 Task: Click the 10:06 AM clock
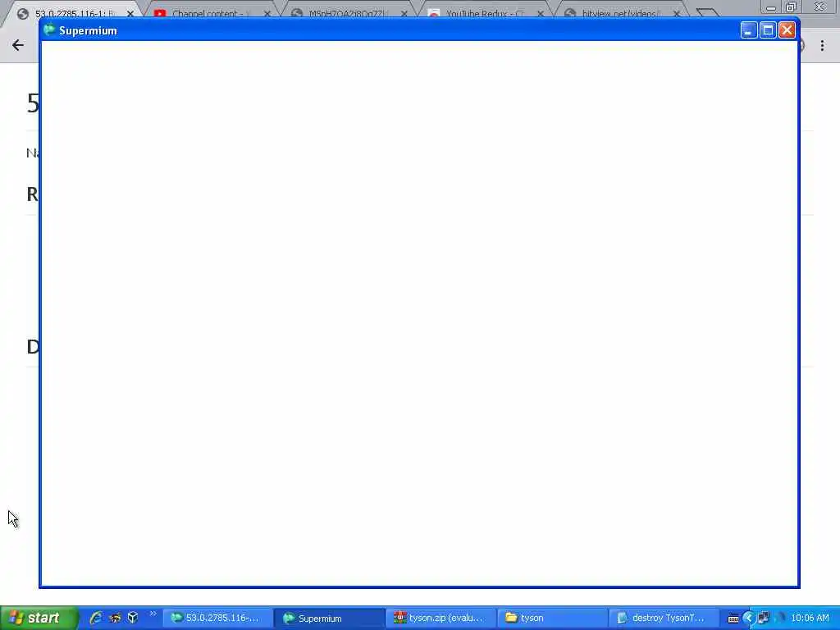click(810, 619)
